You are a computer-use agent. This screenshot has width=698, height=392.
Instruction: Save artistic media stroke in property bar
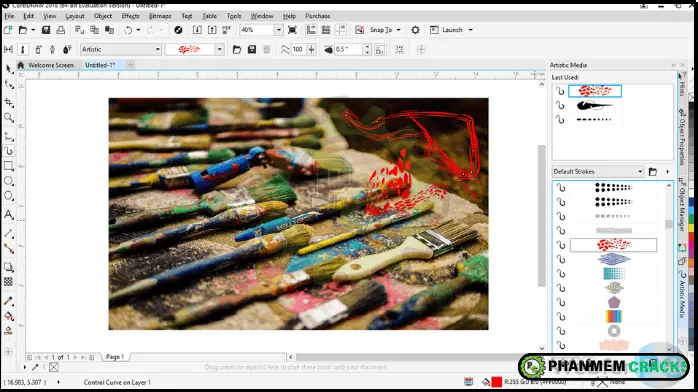252,49
